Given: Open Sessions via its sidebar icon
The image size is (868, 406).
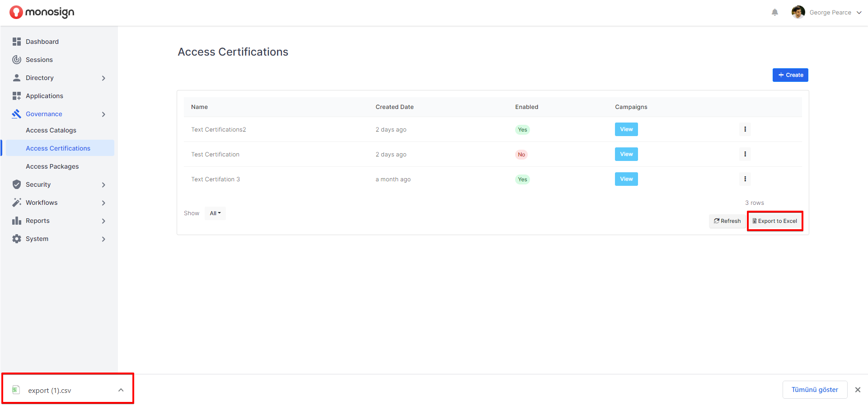Looking at the screenshot, I should (17, 60).
